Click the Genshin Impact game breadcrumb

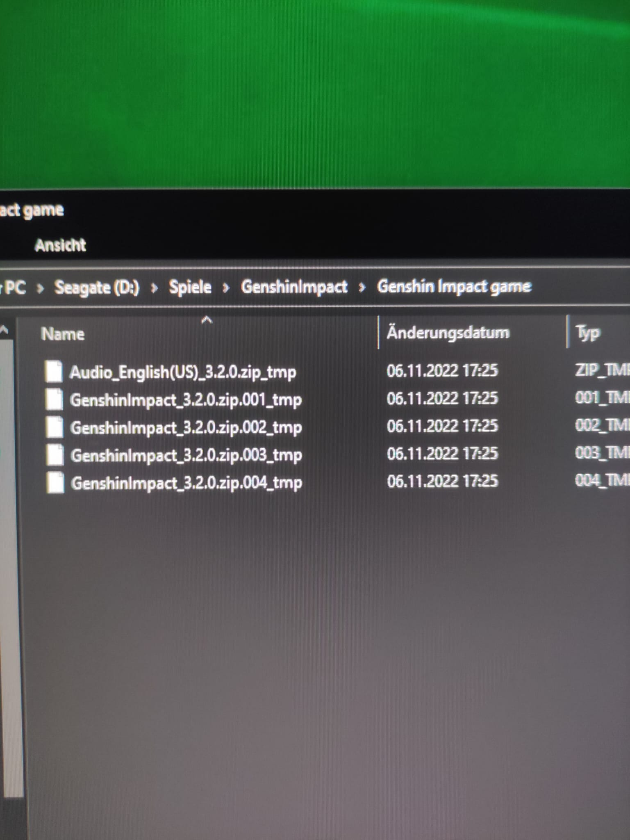[454, 286]
